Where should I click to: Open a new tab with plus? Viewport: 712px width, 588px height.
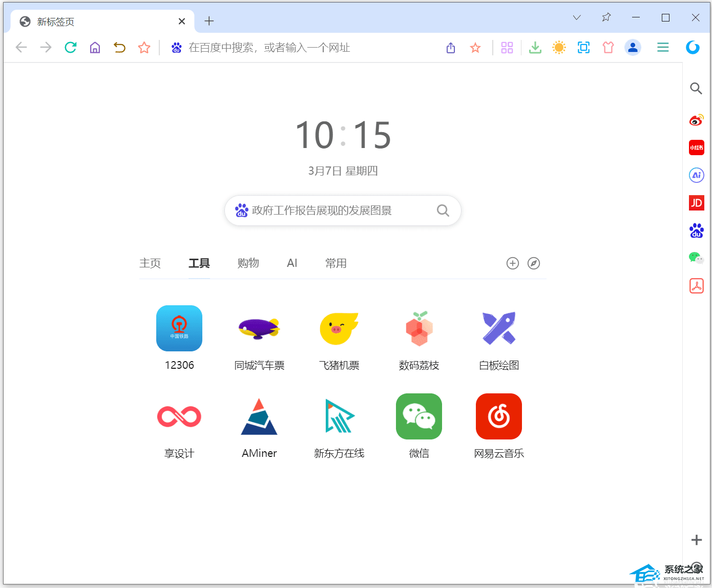click(209, 21)
